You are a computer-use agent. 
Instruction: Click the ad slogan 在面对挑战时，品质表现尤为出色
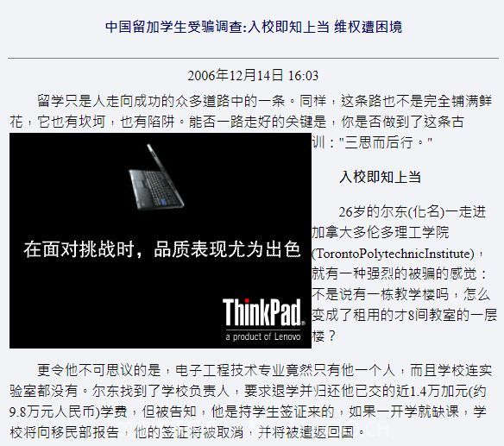coord(162,249)
